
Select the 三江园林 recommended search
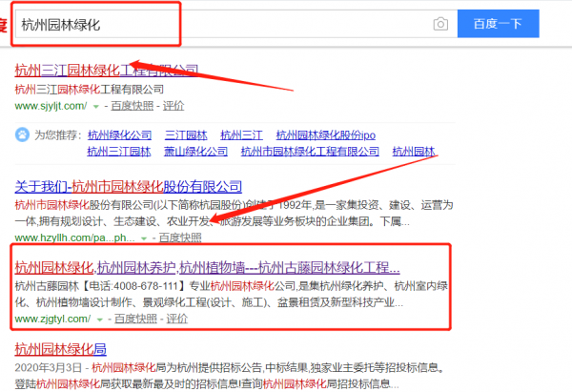[x=186, y=135]
